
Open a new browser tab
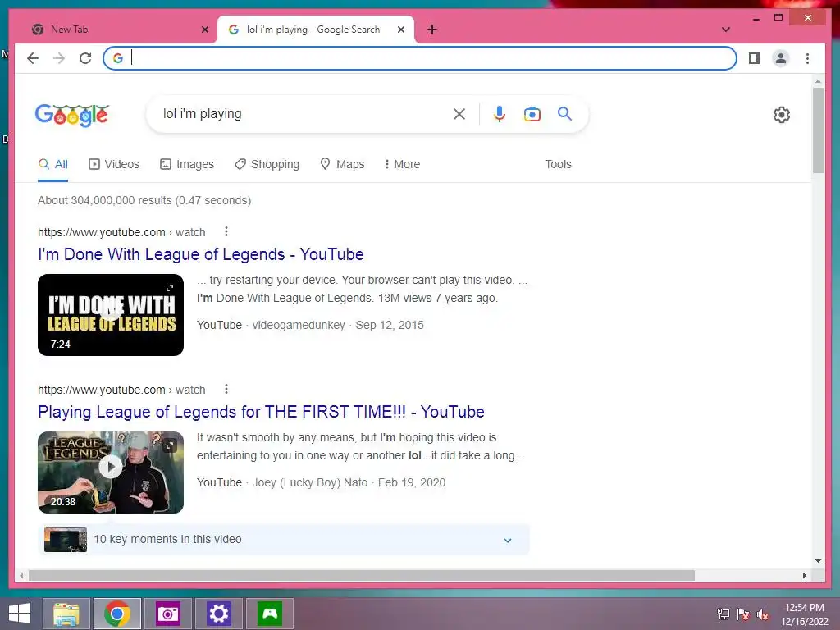[x=432, y=30]
